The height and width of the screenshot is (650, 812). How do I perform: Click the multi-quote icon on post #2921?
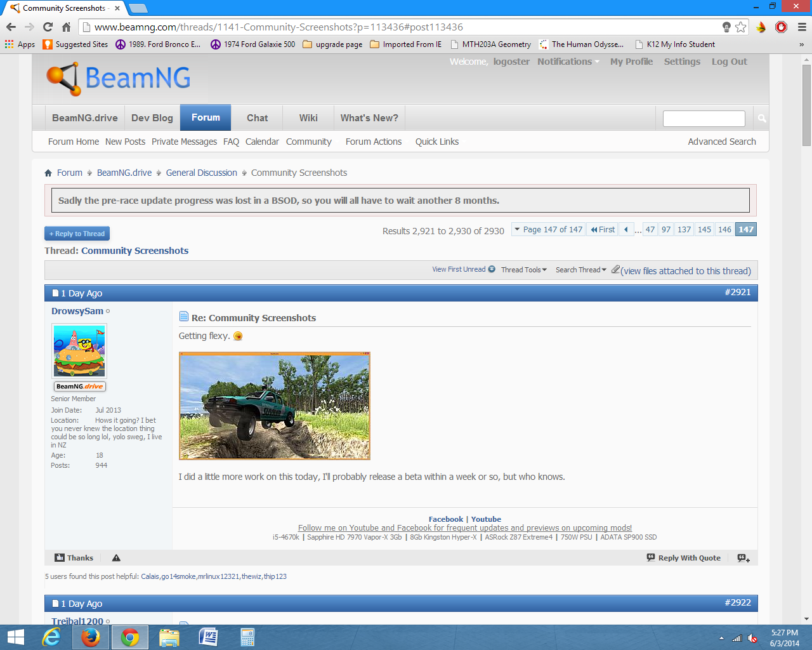(x=743, y=558)
